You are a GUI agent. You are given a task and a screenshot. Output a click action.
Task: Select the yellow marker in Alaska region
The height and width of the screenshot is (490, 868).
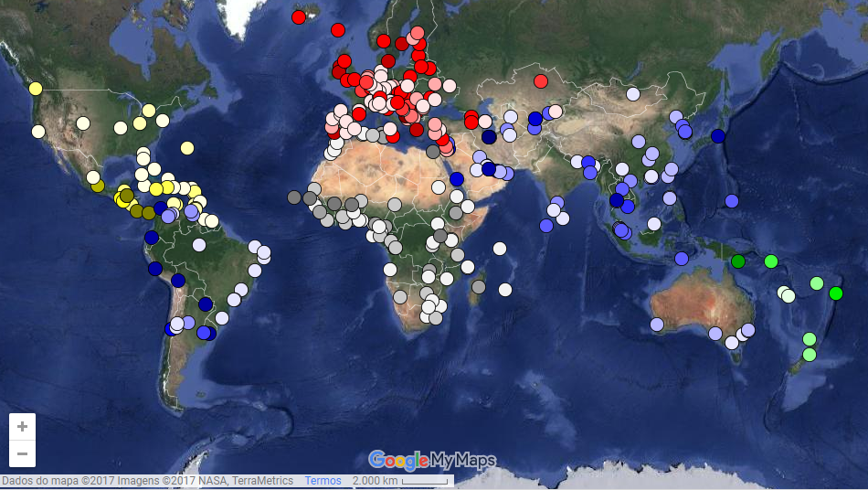point(36,89)
